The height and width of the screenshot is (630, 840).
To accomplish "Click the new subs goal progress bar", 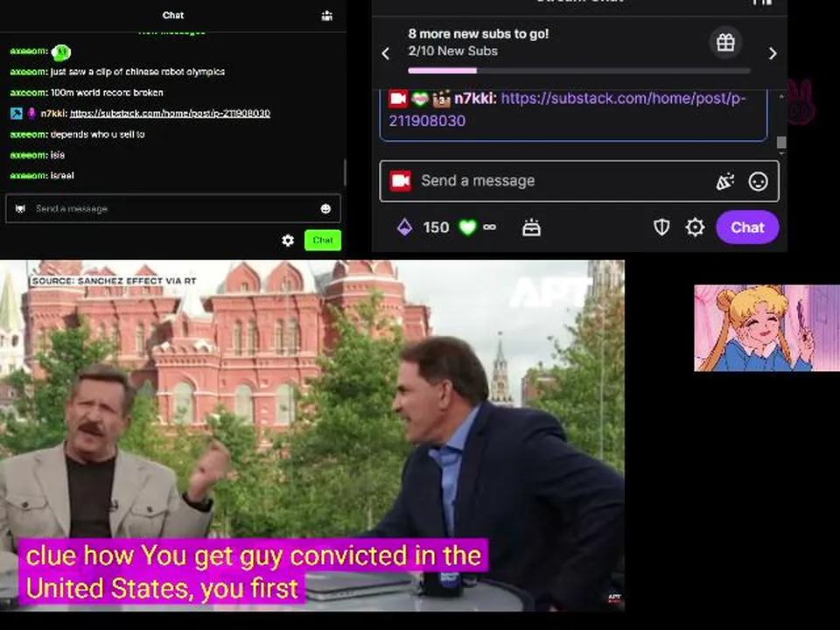I will [579, 71].
